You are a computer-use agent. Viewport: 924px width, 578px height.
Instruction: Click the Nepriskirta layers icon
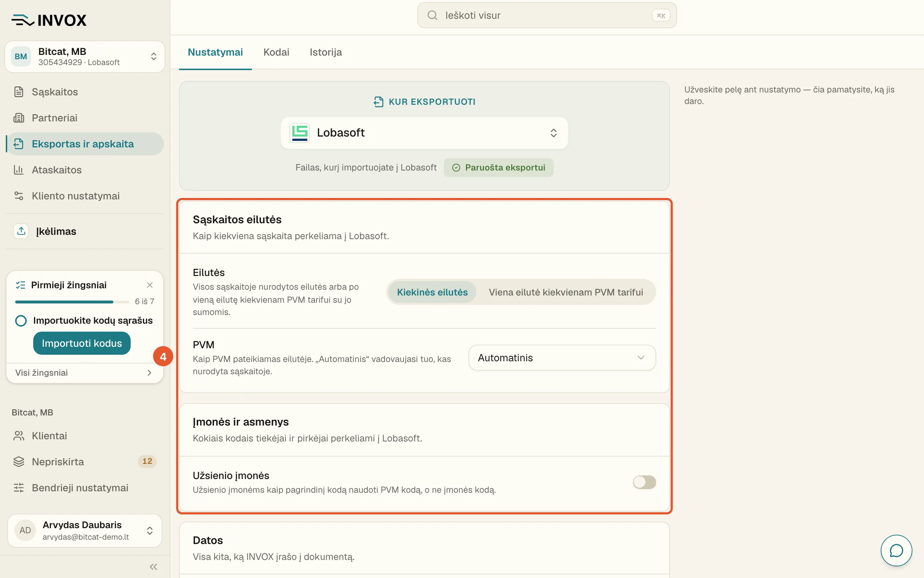pos(19,462)
